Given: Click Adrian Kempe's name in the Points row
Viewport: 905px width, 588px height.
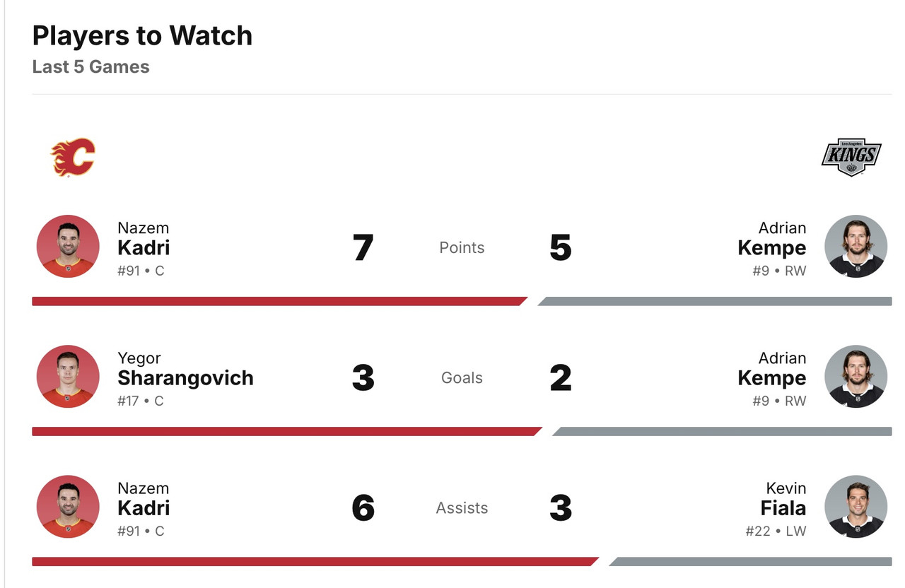Looking at the screenshot, I should tap(771, 247).
